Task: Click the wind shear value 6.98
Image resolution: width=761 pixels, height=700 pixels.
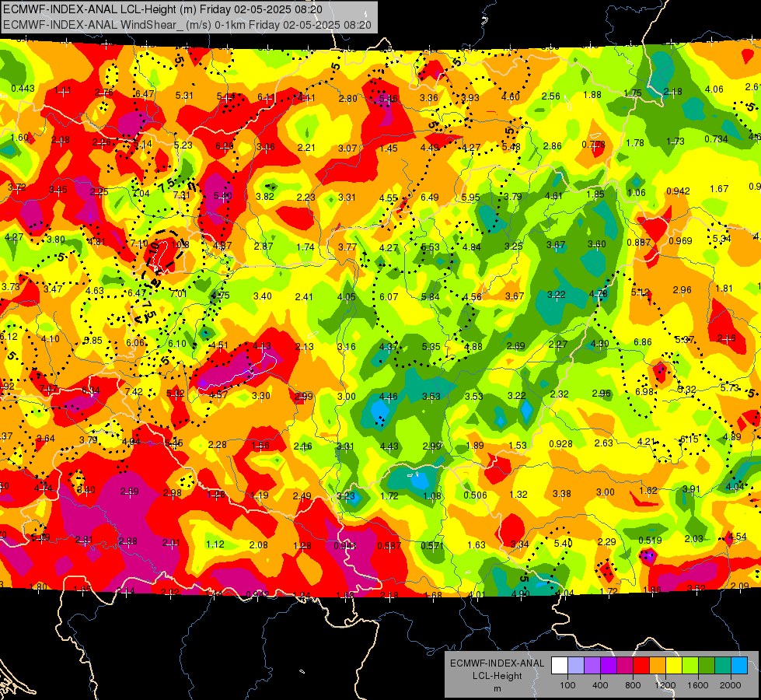Action: point(644,391)
